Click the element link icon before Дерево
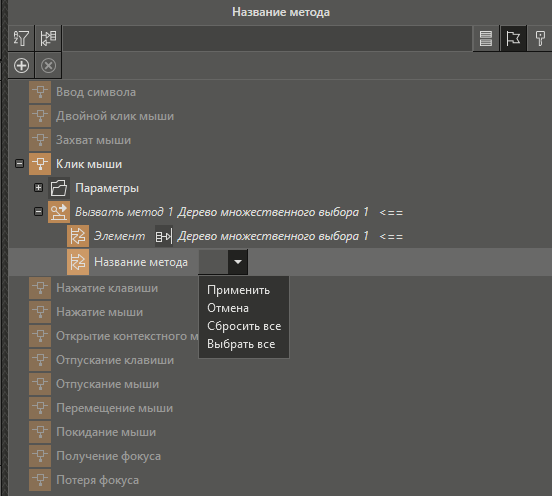This screenshot has height=496, width=552. coord(164,236)
